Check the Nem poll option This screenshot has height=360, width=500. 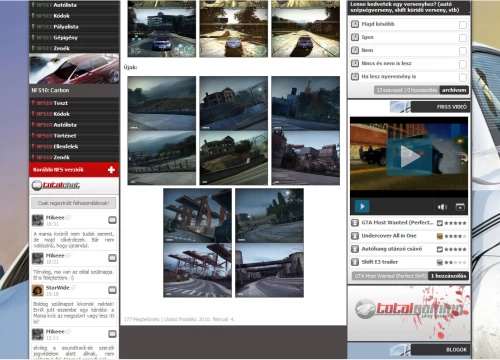pyautogui.click(x=463, y=51)
